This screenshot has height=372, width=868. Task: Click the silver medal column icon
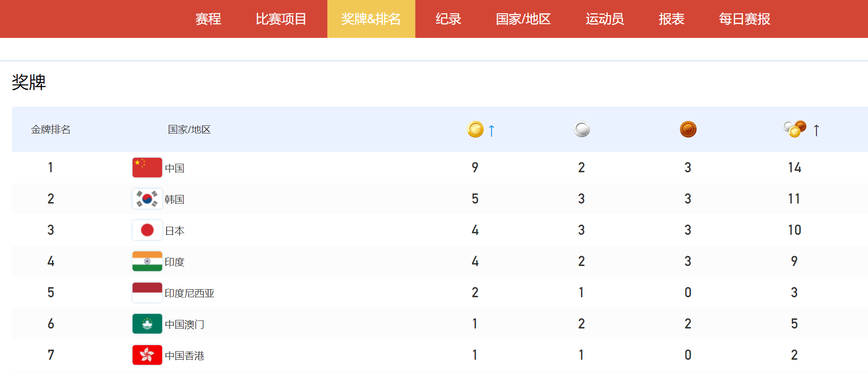coord(581,129)
